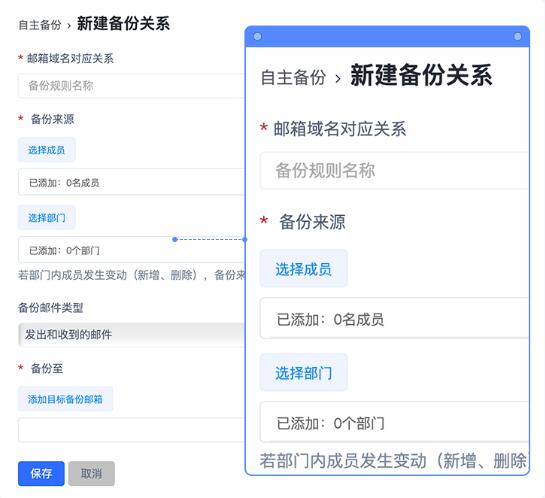Click the 自主备份 breadcrumb in left form

point(40,25)
